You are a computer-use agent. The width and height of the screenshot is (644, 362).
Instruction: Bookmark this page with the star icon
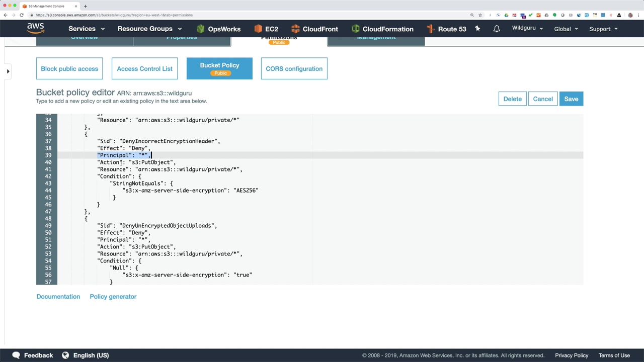point(480,15)
